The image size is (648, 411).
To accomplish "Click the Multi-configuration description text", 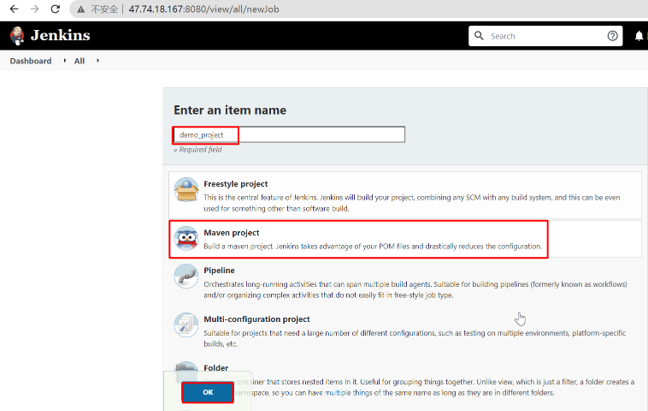I will [415, 338].
